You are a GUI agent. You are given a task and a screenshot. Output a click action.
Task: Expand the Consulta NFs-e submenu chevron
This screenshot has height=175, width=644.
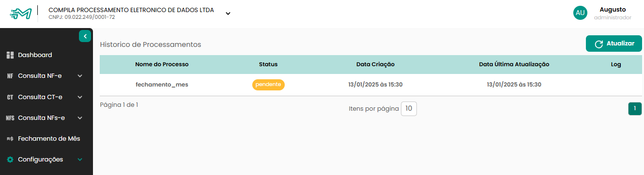click(x=80, y=118)
